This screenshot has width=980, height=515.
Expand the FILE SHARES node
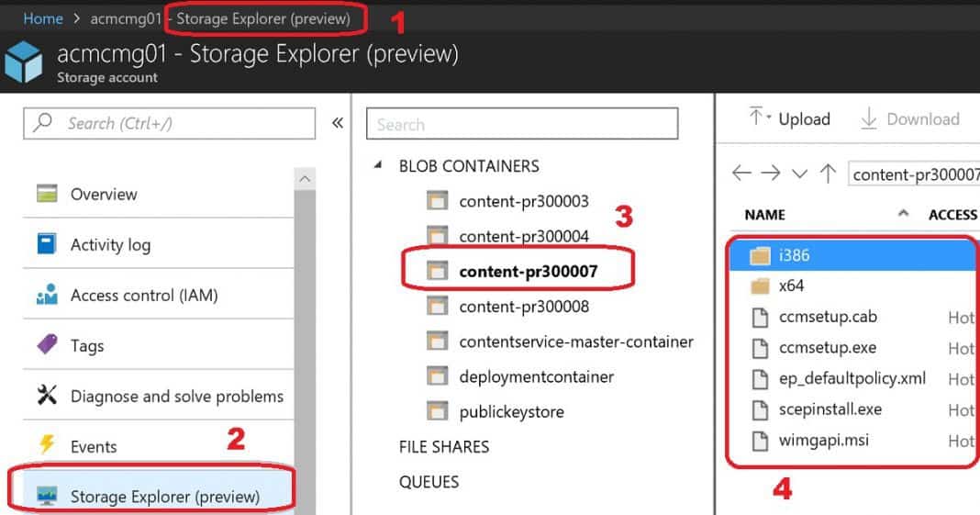pos(444,447)
